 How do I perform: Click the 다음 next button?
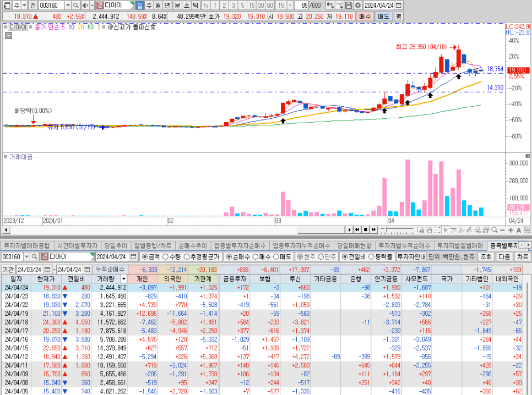tap(504, 257)
